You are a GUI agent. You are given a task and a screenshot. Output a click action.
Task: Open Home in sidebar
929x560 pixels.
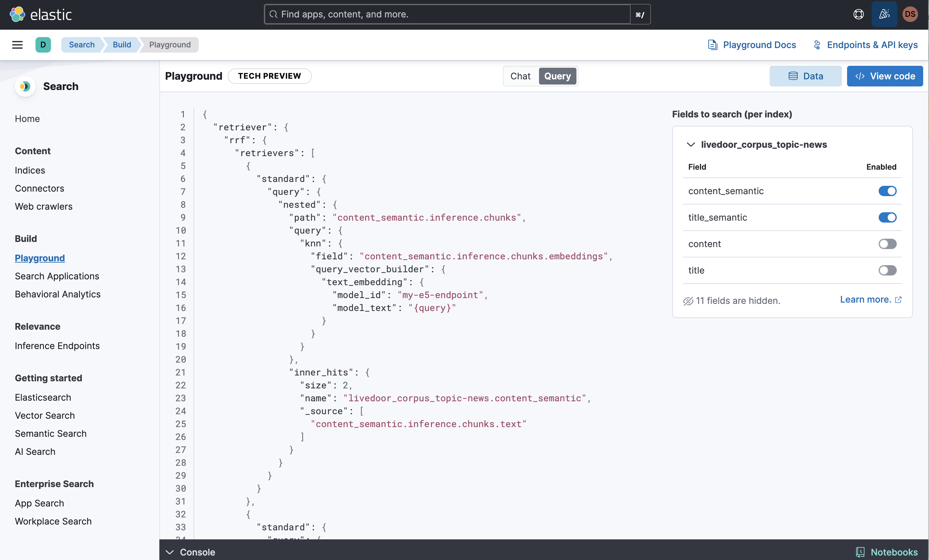27,119
